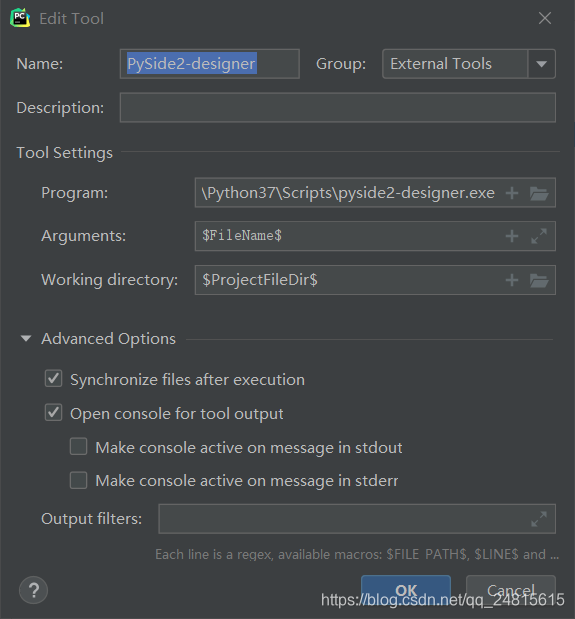Click into the Description field

(338, 107)
